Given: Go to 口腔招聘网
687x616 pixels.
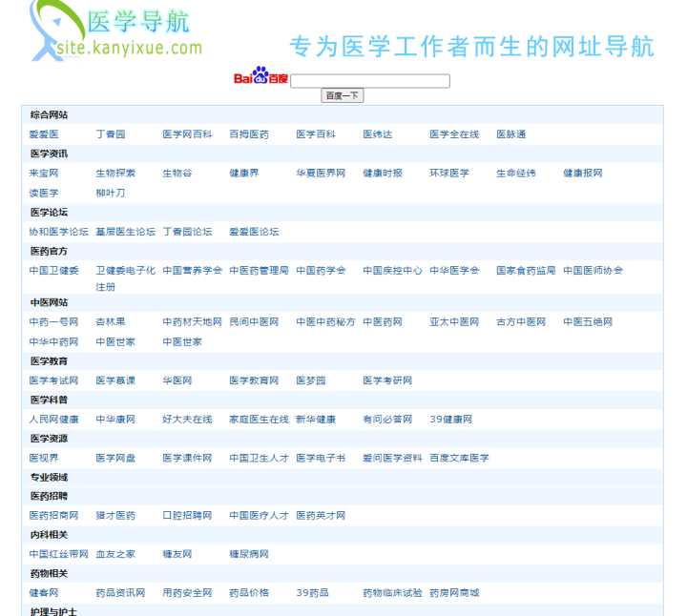Looking at the screenshot, I should click(187, 516).
